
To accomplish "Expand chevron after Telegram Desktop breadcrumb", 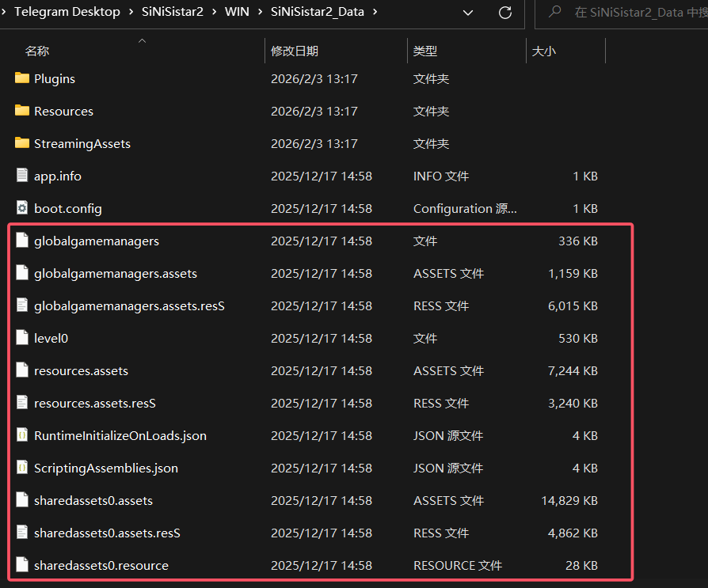I will click(x=131, y=12).
